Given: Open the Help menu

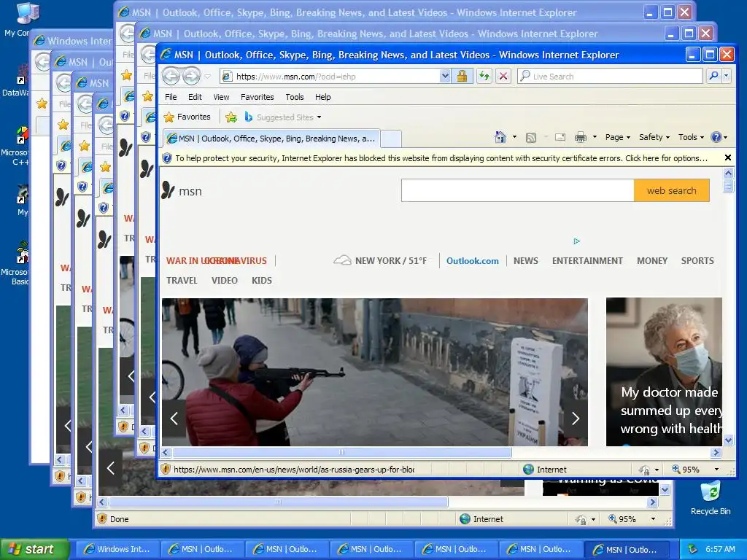Looking at the screenshot, I should [x=322, y=97].
